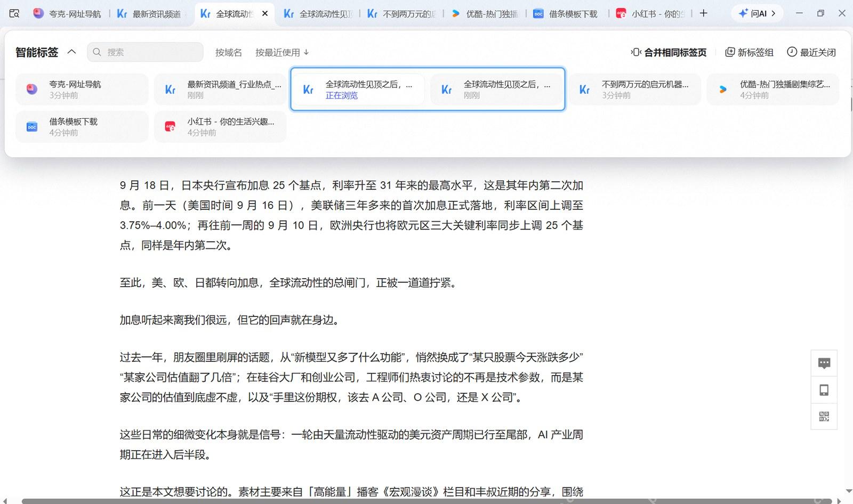Click the line 加息听起来离我们很远，但它的回声就在身边。
The height and width of the screenshot is (504, 853).
[230, 320]
